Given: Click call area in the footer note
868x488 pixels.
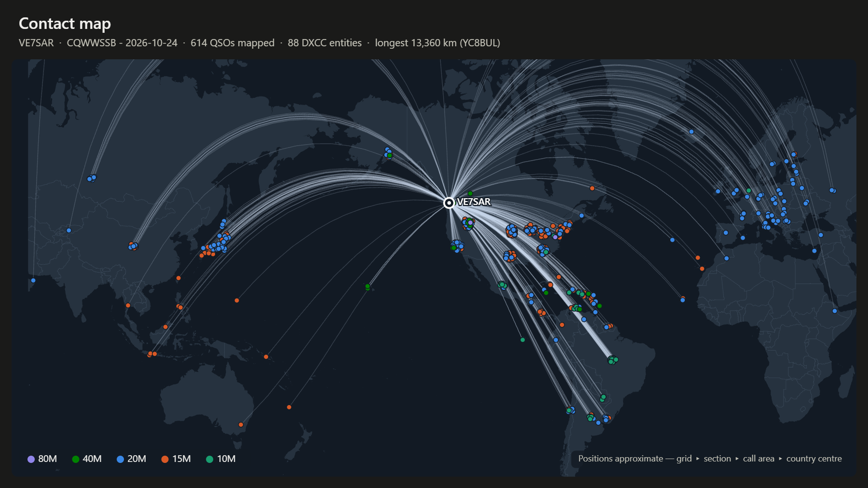Looking at the screenshot, I should click(x=759, y=459).
